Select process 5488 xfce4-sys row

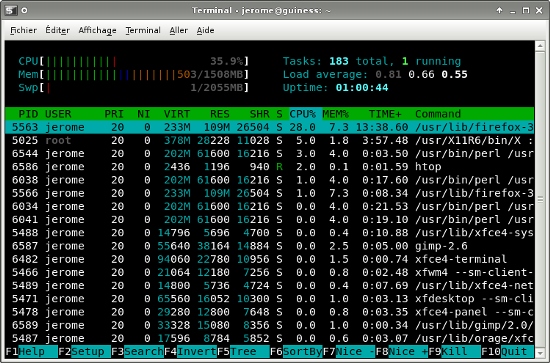[269, 233]
